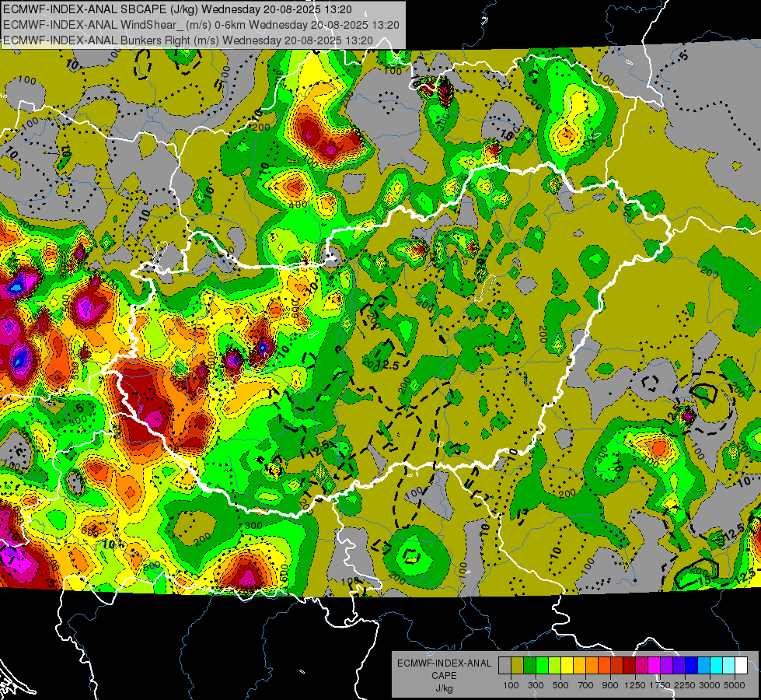Pick the pale cyan swatch left of 5000

click(729, 666)
